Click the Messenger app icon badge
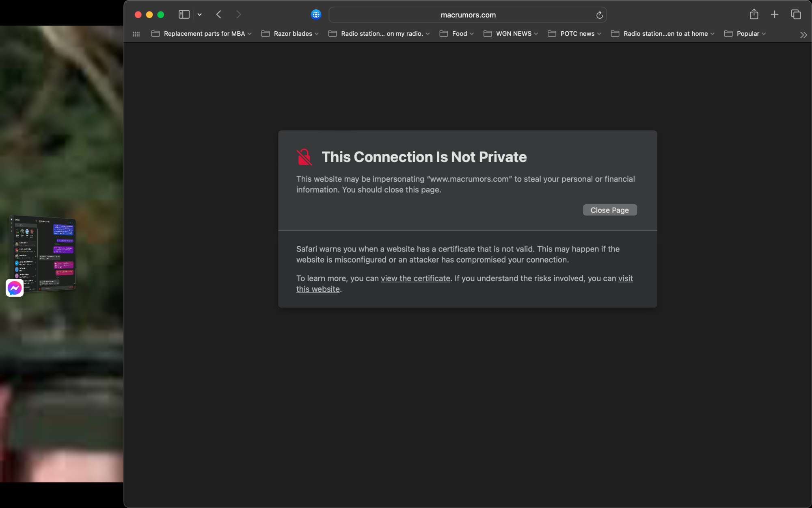The image size is (812, 508). pos(15,288)
